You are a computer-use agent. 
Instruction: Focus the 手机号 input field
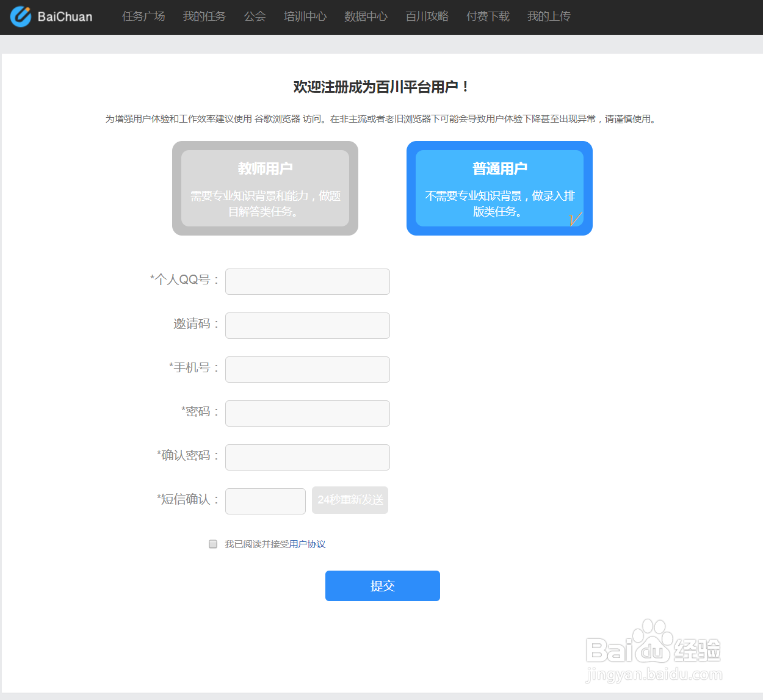pos(308,369)
